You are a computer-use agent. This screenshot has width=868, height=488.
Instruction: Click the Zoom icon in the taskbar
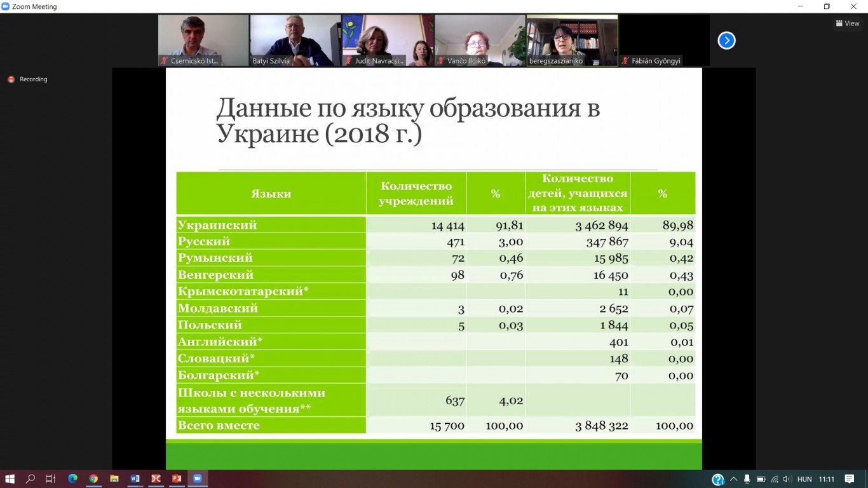[x=197, y=478]
